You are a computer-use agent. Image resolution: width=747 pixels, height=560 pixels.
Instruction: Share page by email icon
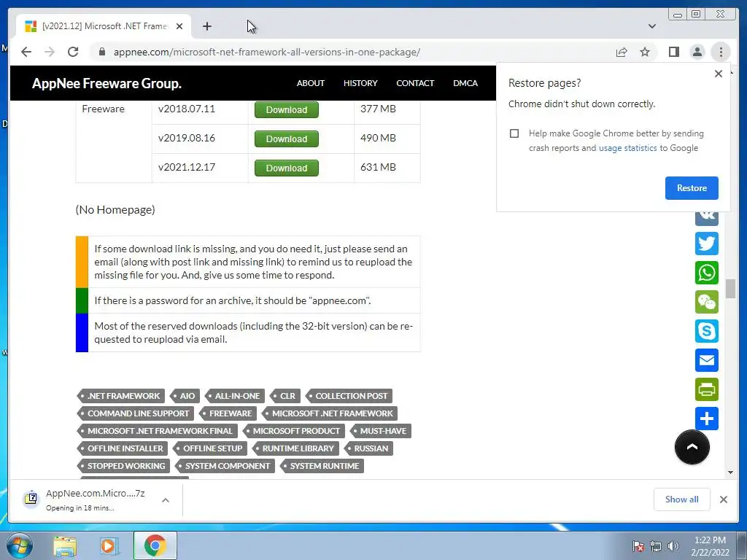tap(706, 360)
